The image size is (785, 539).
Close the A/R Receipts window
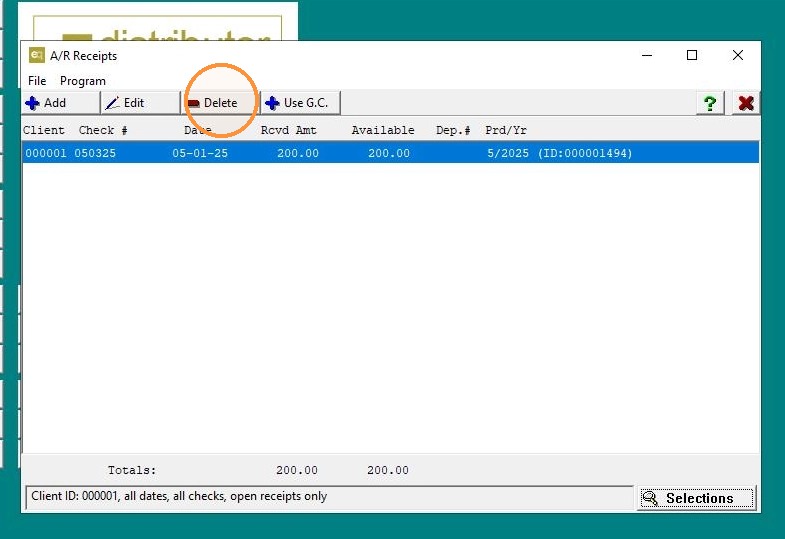(737, 55)
